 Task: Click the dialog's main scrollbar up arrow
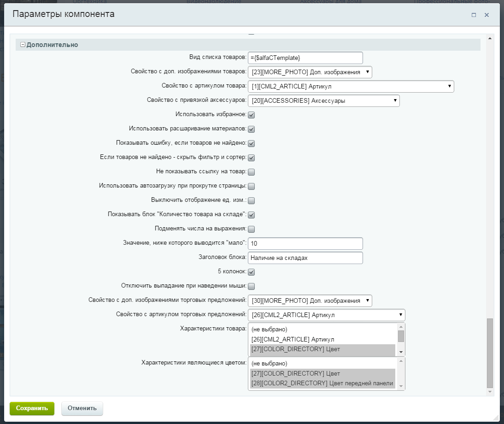(x=490, y=38)
